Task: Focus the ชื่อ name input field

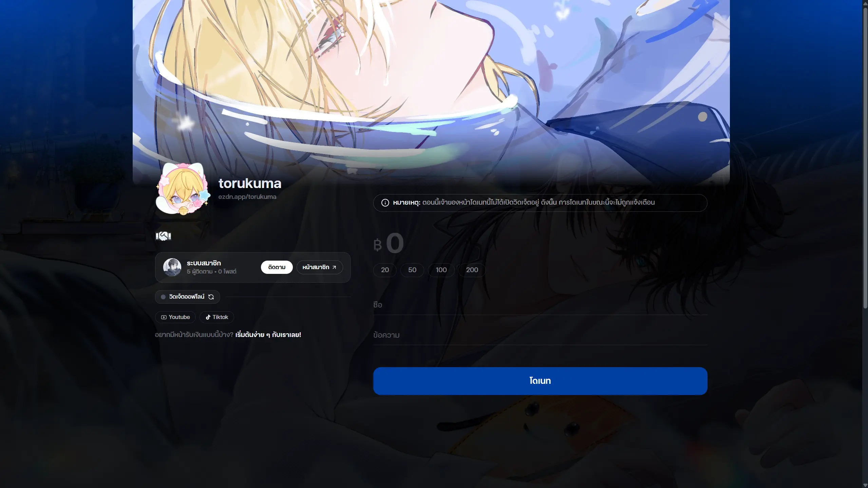Action: [x=540, y=305]
